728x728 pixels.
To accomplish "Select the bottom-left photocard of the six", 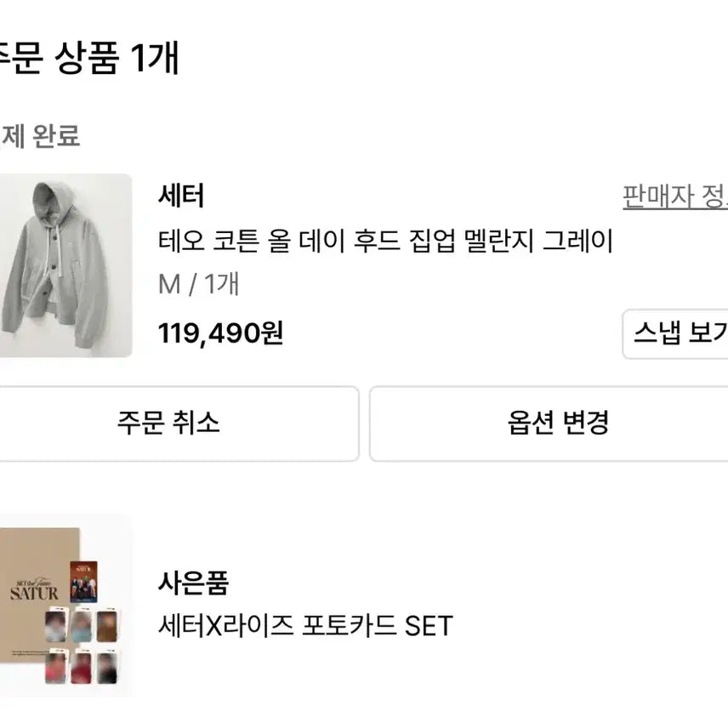I will click(58, 665).
